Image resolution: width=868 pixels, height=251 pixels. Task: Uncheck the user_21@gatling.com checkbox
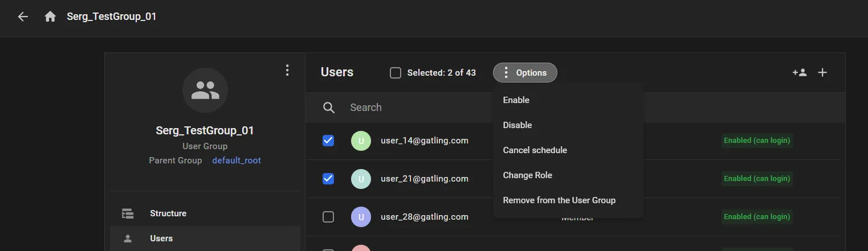[x=328, y=179]
